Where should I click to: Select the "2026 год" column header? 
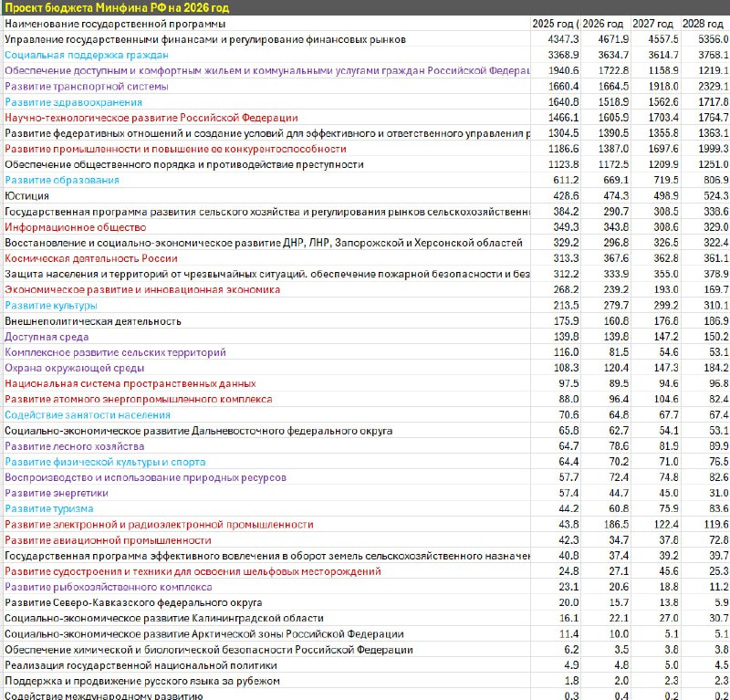tap(603, 24)
